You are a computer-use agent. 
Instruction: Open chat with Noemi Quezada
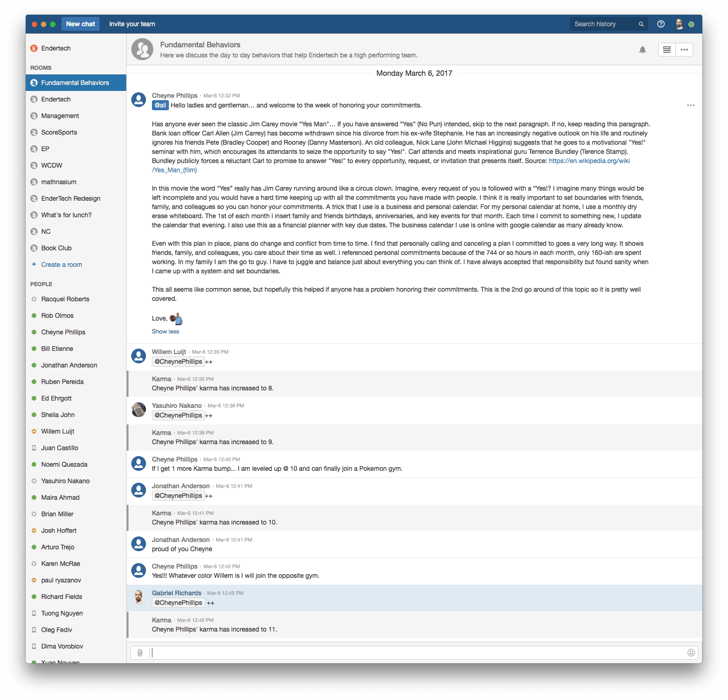pyautogui.click(x=76, y=464)
